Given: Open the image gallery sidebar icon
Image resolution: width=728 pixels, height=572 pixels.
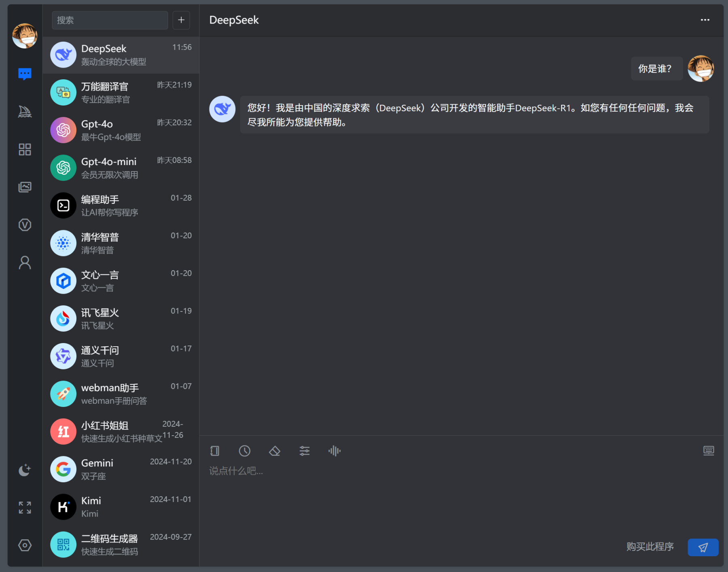Looking at the screenshot, I should point(25,187).
